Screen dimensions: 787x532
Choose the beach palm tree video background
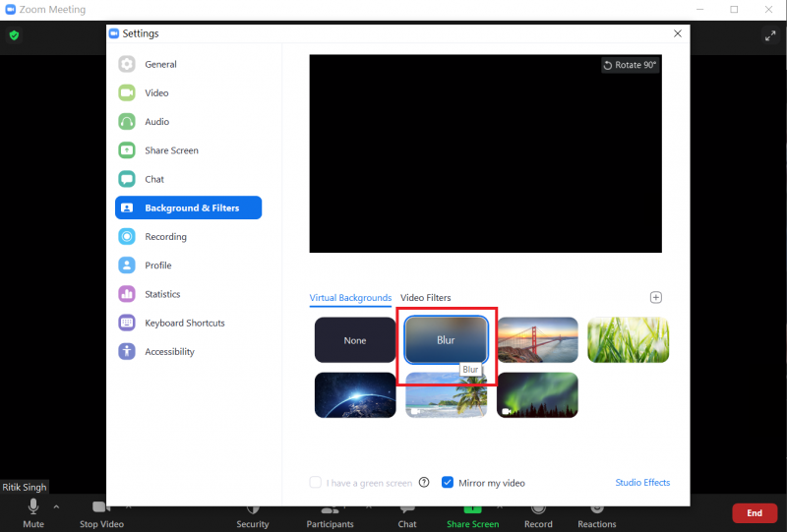[446, 397]
